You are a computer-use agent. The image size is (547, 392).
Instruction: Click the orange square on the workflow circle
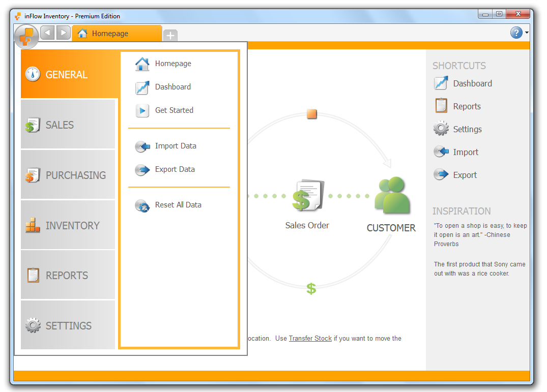311,114
